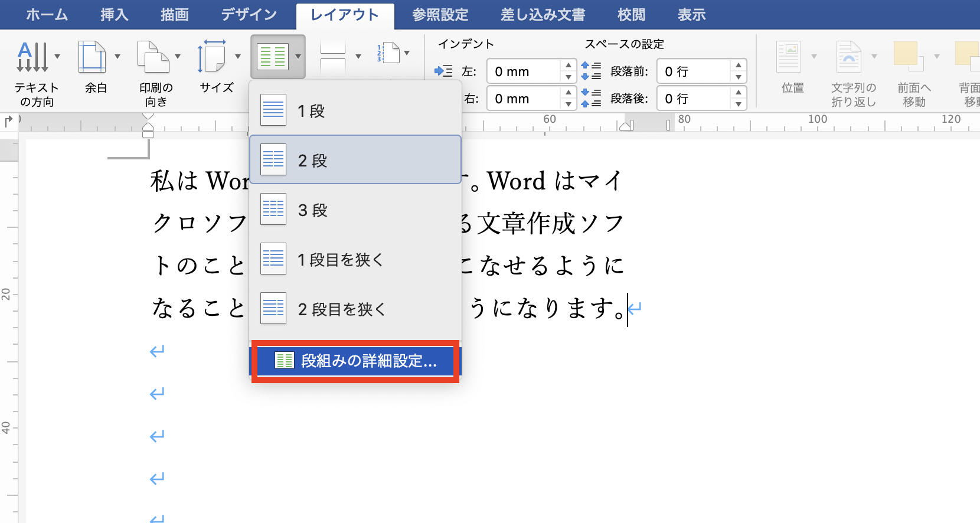
Task: Click the 段落前 0 行 field
Action: coord(694,71)
